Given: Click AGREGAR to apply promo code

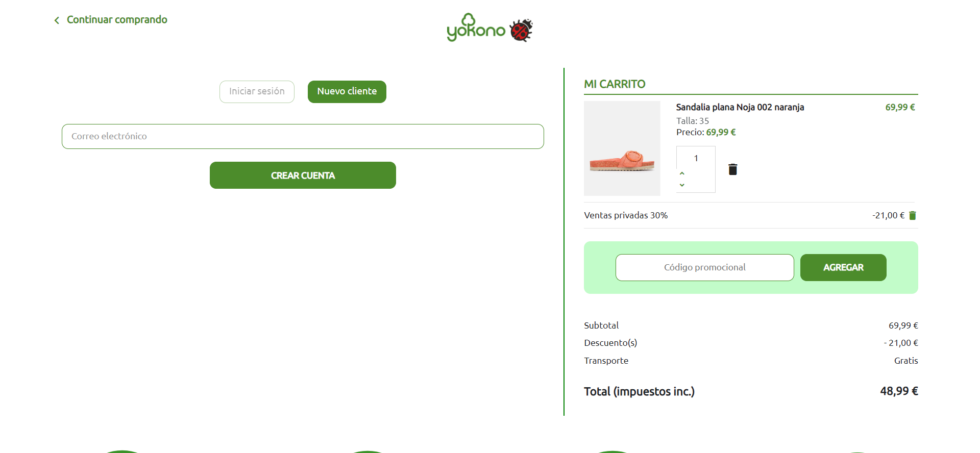Looking at the screenshot, I should 843,267.
